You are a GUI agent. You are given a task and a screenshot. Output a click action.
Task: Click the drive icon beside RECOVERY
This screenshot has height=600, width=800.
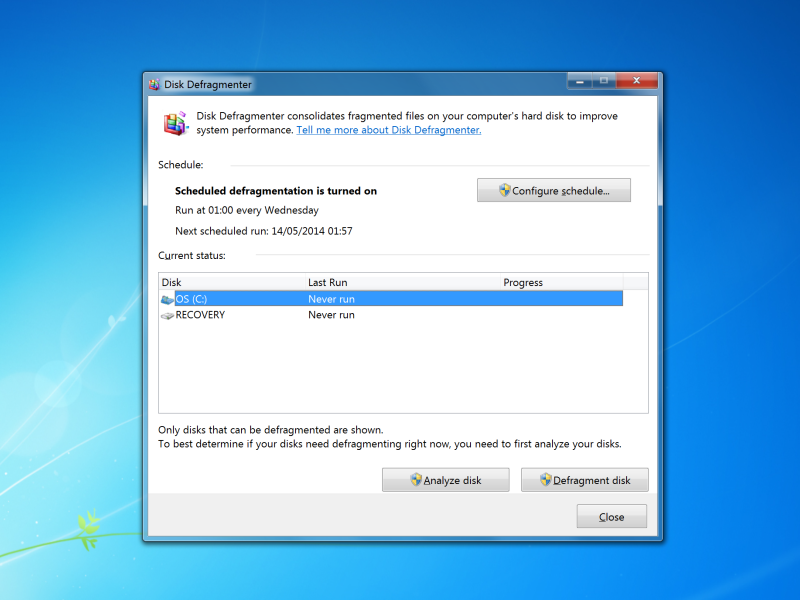[168, 315]
